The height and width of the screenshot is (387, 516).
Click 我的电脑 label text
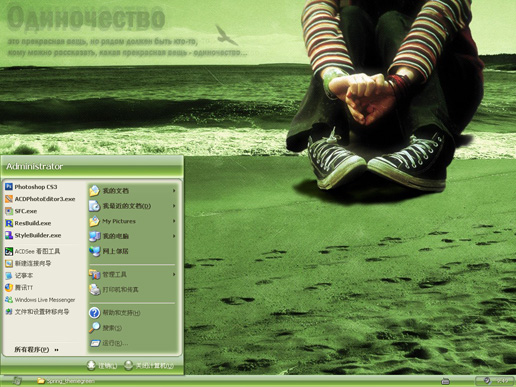tap(115, 236)
